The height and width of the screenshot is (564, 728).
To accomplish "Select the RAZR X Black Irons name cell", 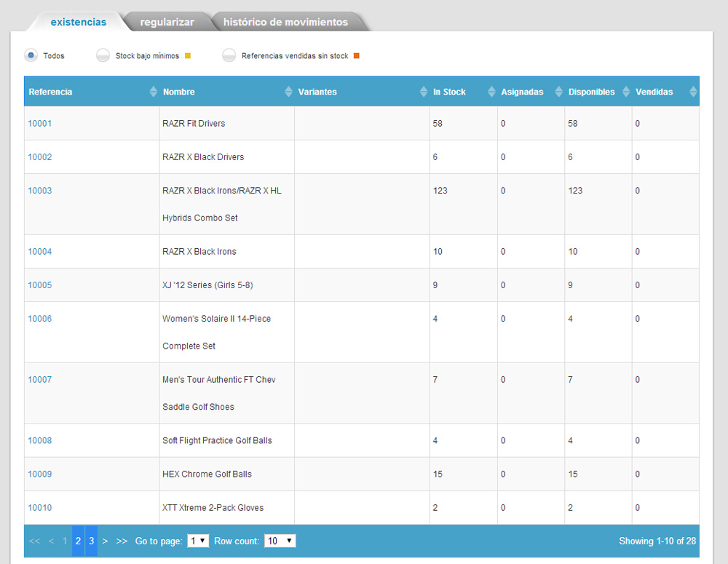I will tap(227, 252).
